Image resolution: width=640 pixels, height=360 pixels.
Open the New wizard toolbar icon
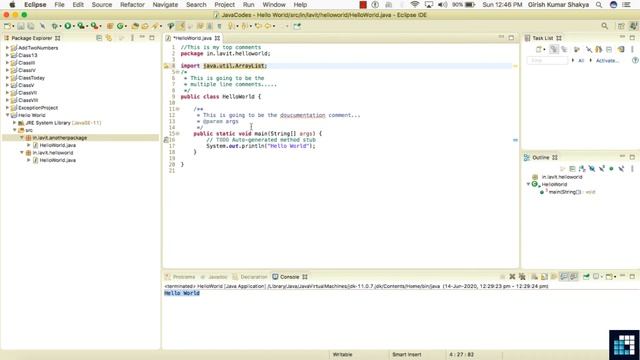click(x=7, y=26)
